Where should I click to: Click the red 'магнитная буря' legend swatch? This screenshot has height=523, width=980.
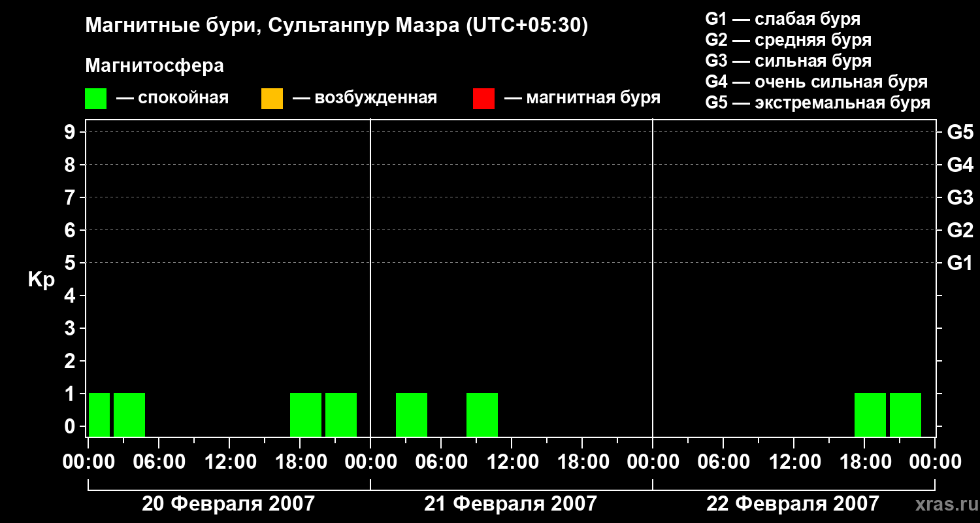tap(483, 99)
